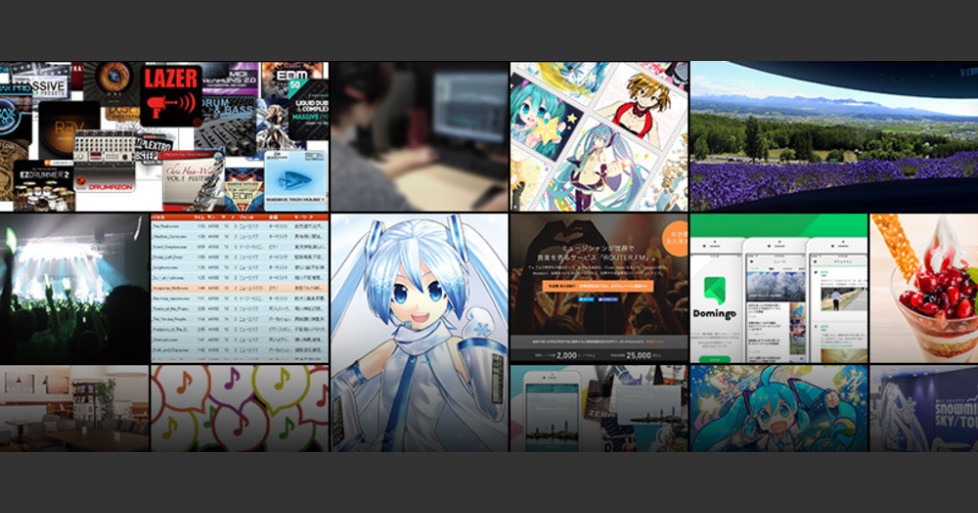Open the berry parfait dessert photo
The image size is (978, 513).
923,288
